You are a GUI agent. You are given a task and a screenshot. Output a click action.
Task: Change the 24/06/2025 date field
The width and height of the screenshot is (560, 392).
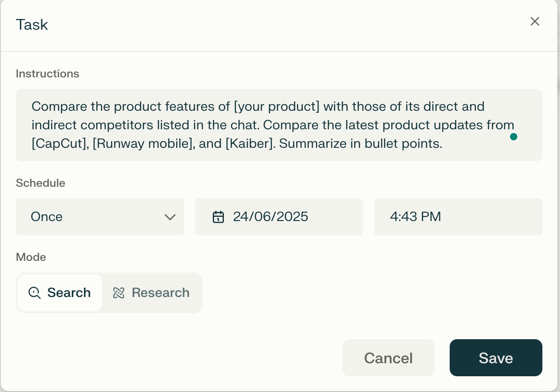pos(279,217)
